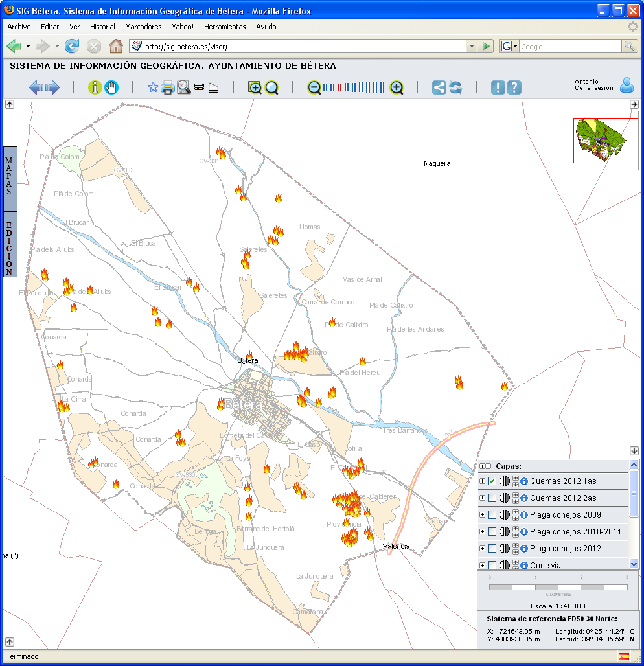Screen dimensions: 644x666
Task: Show info for Quemas 2012 1as layer
Action: click(524, 481)
